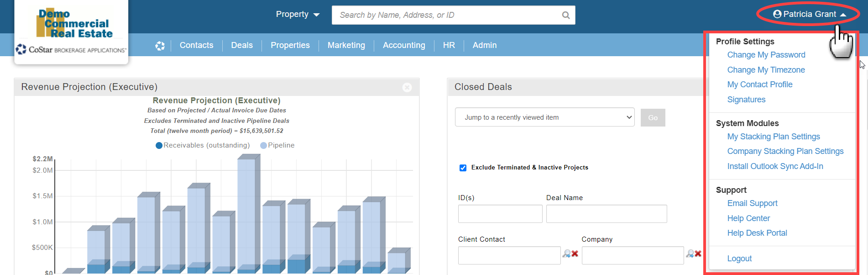Click the Company input field
This screenshot has width=868, height=275.
pyautogui.click(x=633, y=255)
